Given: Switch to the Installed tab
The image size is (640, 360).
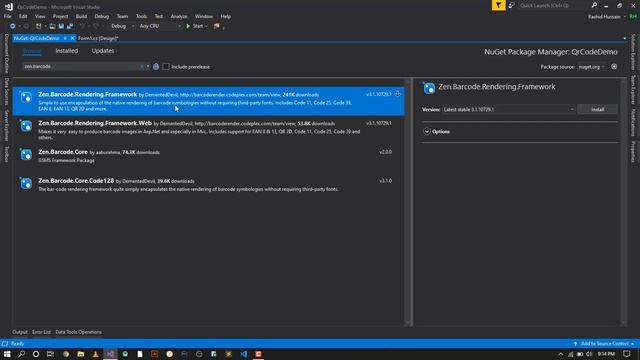Looking at the screenshot, I should pos(67,51).
